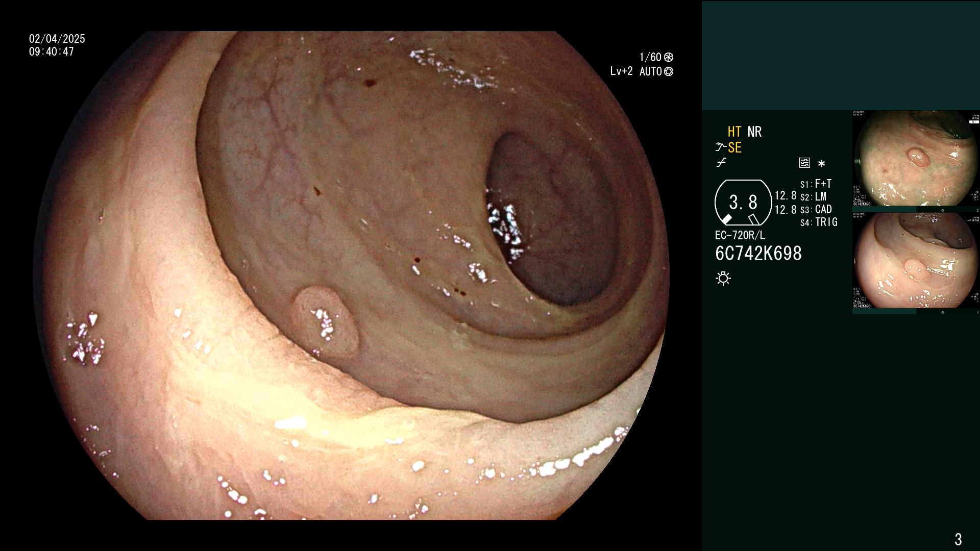Click the scope tip diameter 3.8 indicator
Viewport: 980px width, 551px height.
click(x=743, y=203)
